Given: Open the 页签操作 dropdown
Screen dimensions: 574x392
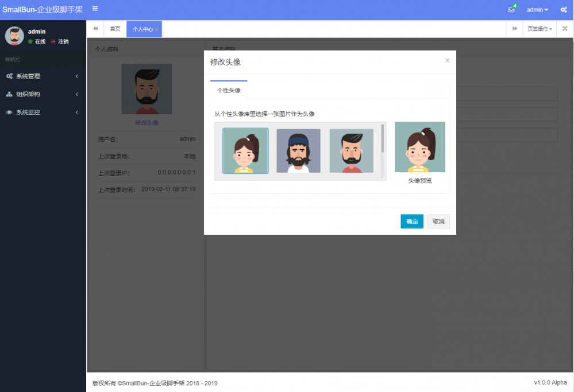Looking at the screenshot, I should pos(538,28).
